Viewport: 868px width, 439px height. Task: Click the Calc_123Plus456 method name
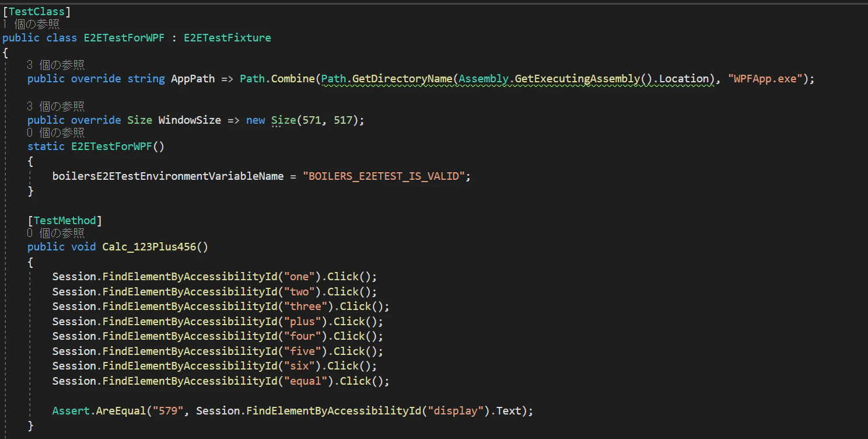pyautogui.click(x=149, y=247)
